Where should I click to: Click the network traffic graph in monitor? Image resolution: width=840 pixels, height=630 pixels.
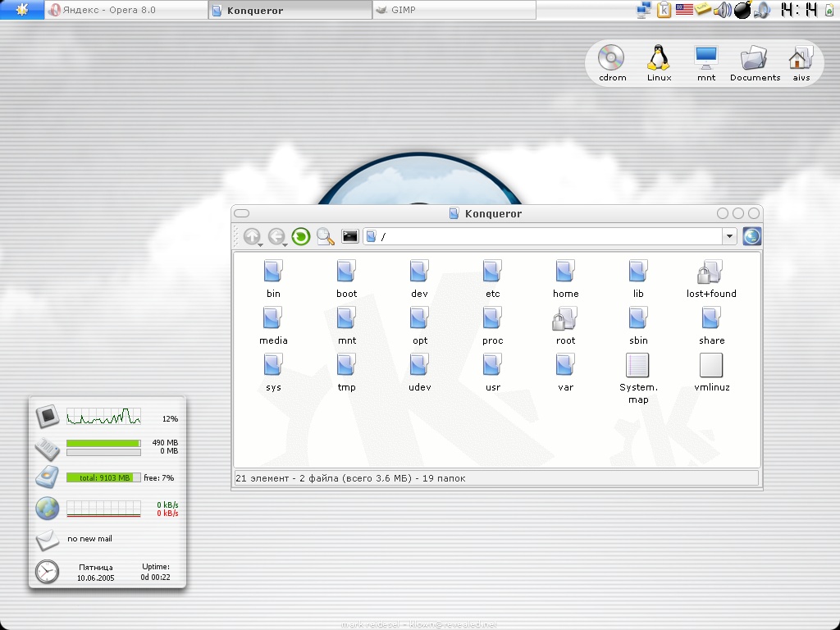coord(103,509)
